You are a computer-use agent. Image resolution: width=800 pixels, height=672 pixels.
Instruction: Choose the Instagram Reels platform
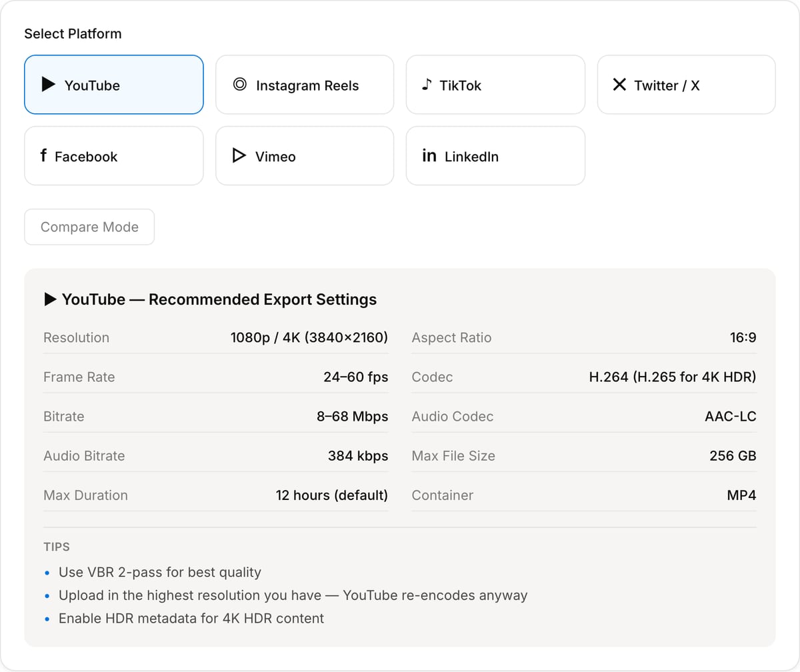pyautogui.click(x=305, y=85)
